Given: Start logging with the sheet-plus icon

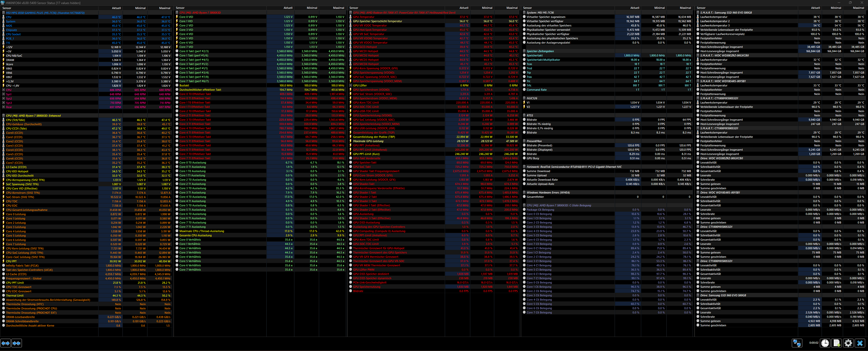Looking at the screenshot, I should point(837,343).
